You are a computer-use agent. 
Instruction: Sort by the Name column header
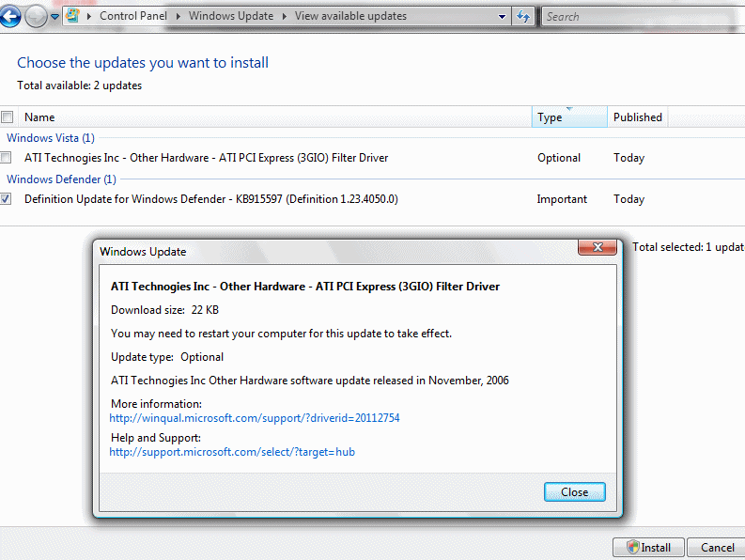pos(272,117)
